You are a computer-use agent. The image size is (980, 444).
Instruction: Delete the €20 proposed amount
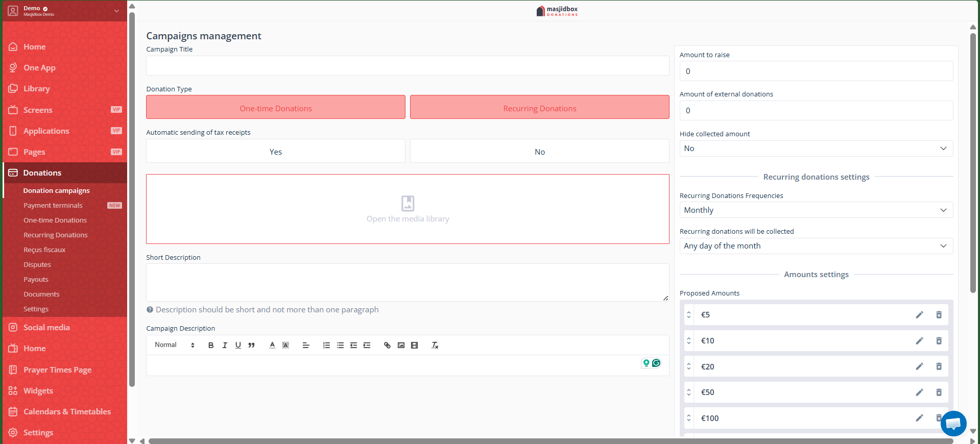pyautogui.click(x=939, y=366)
